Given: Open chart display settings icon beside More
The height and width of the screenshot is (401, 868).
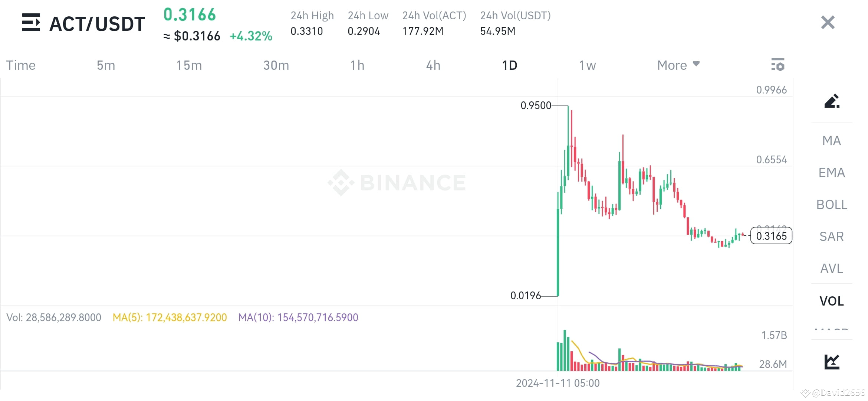Looking at the screenshot, I should [779, 65].
